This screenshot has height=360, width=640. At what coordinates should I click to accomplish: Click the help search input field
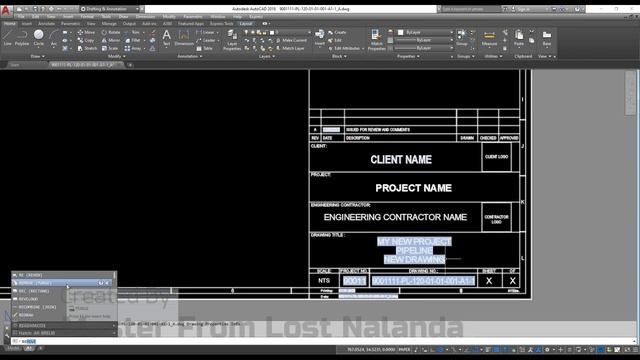470,9
